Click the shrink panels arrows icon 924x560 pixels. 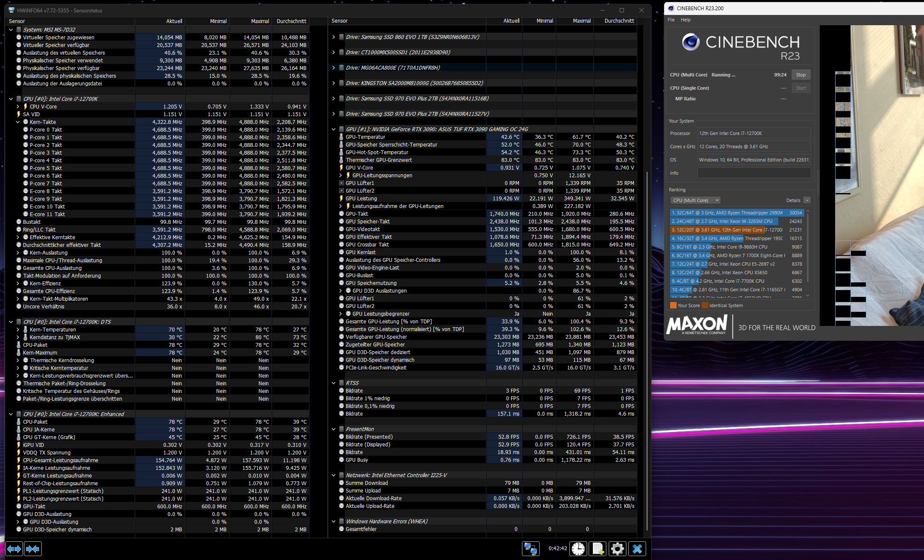tap(33, 549)
